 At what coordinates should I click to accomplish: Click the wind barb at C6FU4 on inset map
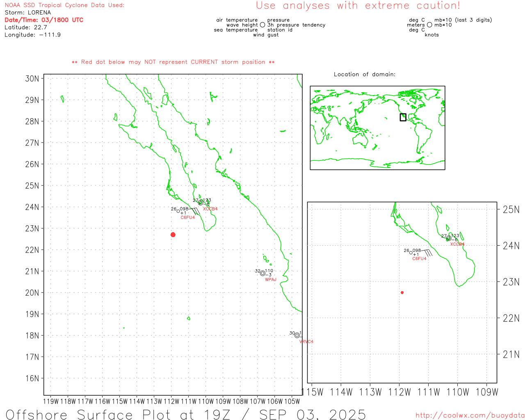coord(427,252)
